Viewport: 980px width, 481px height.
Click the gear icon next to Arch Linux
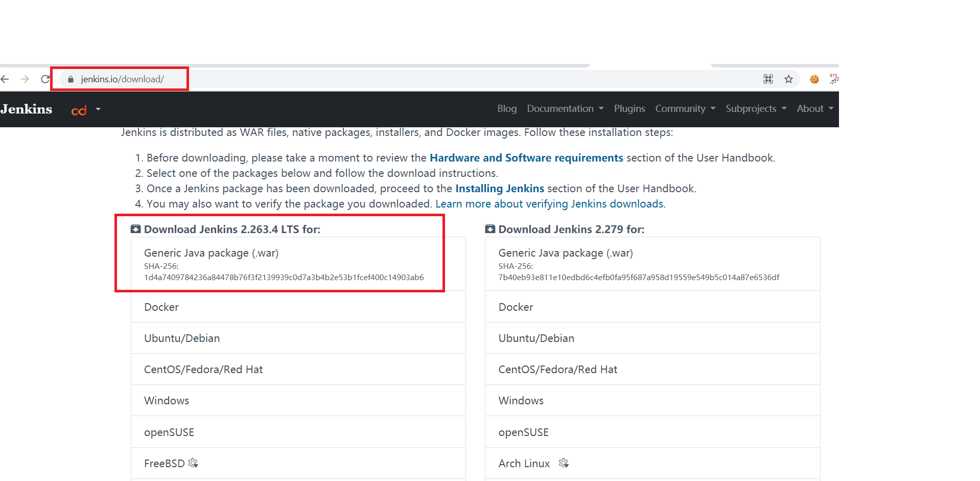tap(564, 463)
